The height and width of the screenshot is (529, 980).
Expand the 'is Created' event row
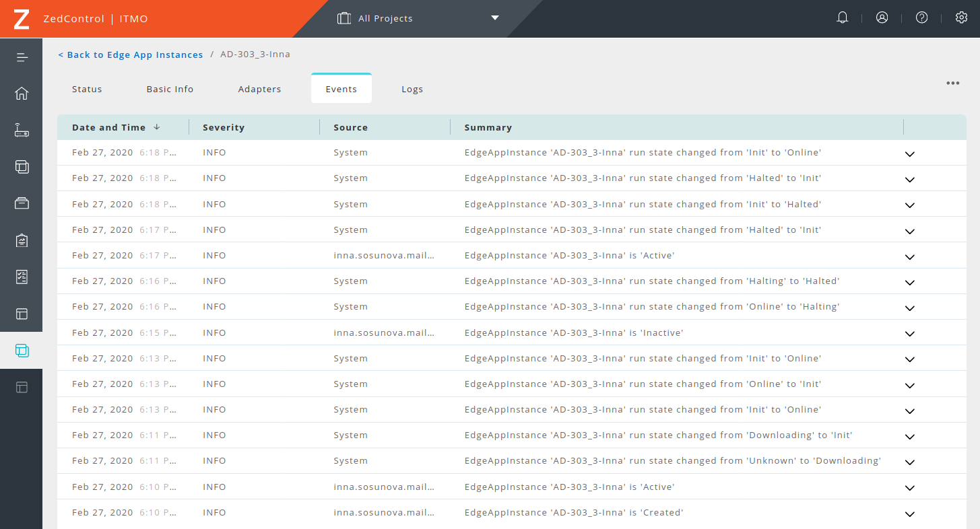(x=909, y=514)
